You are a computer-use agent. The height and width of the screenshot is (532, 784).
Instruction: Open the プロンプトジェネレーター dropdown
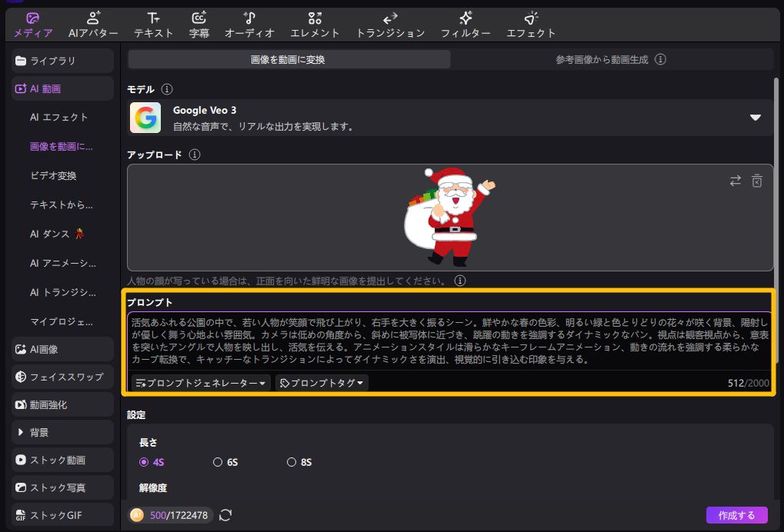(201, 383)
